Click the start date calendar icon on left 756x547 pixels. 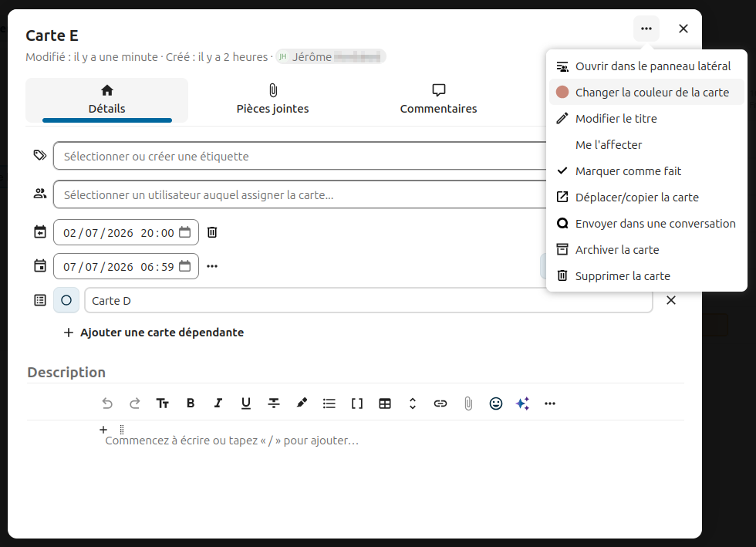pos(40,232)
